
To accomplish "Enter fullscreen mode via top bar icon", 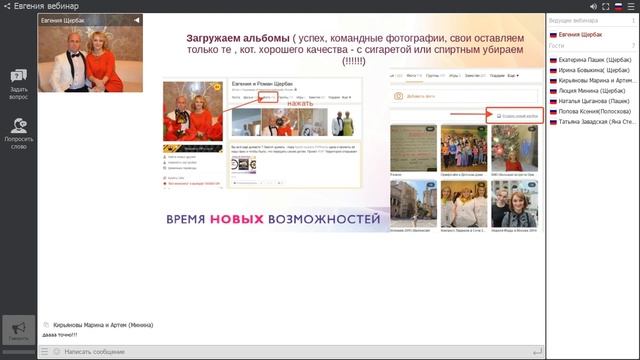I will [606, 7].
